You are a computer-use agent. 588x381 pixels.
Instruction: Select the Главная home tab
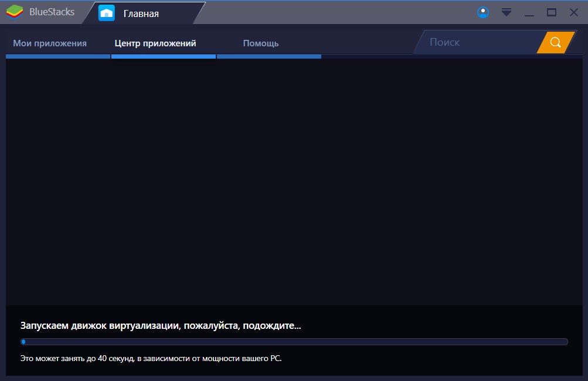pos(144,13)
